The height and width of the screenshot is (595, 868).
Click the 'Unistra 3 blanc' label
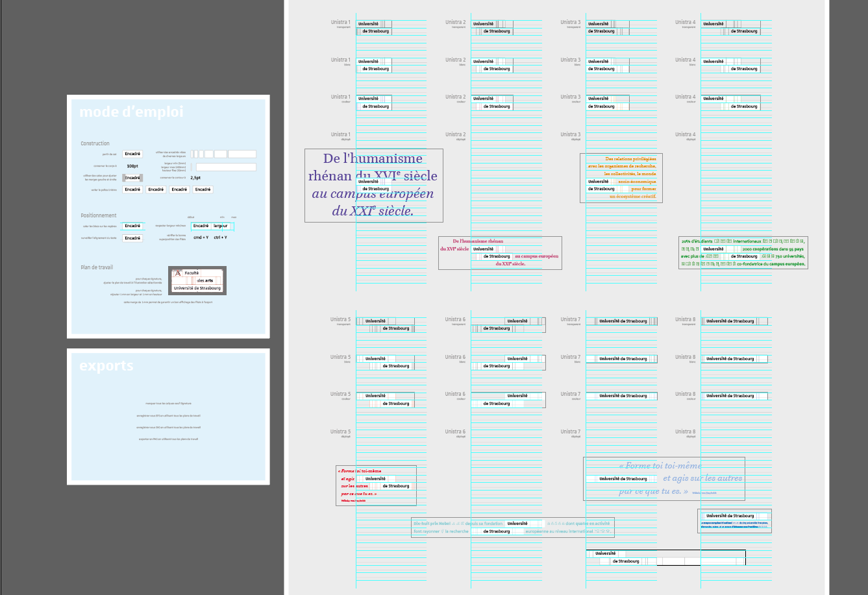click(571, 62)
